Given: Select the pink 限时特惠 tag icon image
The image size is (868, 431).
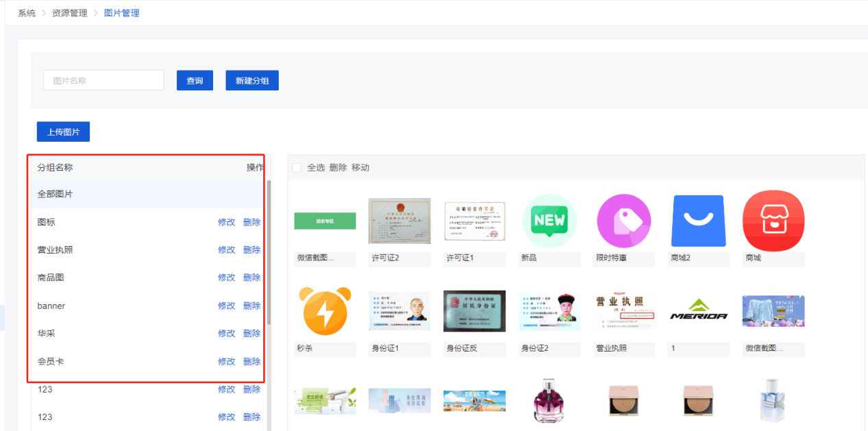Looking at the screenshot, I should (624, 221).
